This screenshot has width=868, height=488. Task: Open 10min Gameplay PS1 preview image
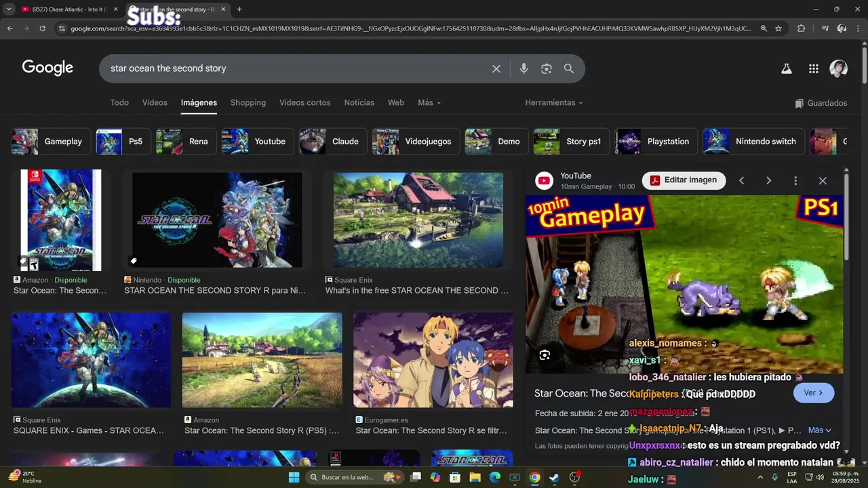[684, 285]
